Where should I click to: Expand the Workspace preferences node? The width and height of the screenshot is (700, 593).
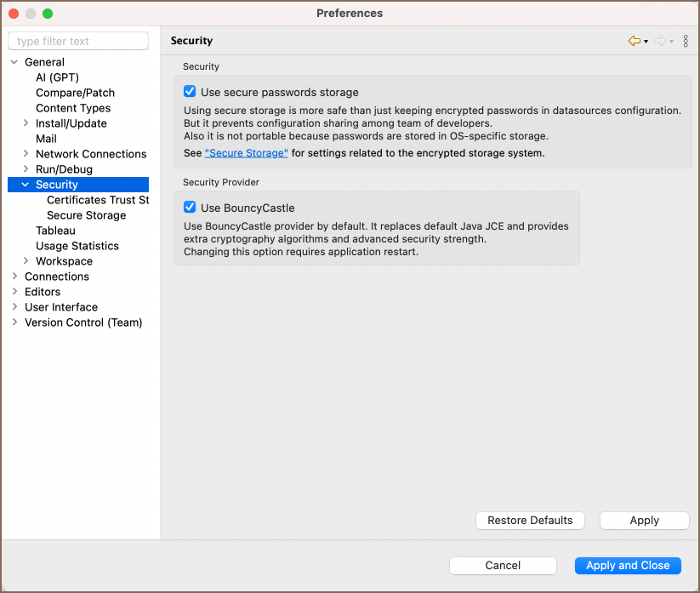[x=26, y=261]
